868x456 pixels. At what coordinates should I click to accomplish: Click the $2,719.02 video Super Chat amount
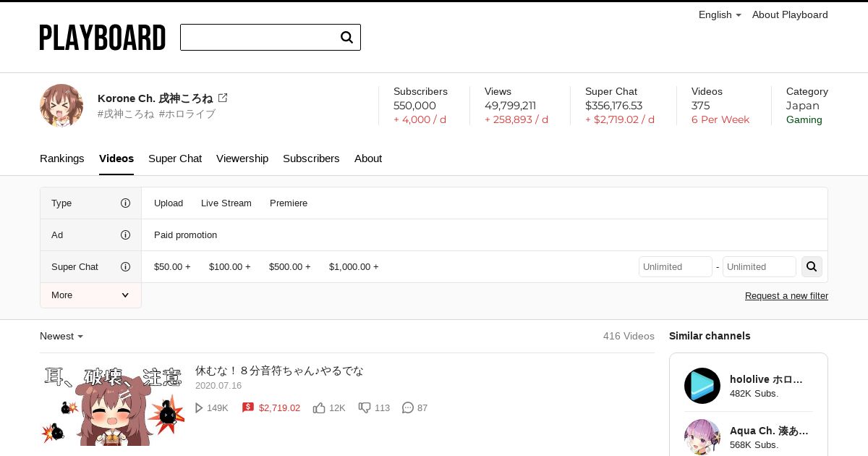coord(279,408)
